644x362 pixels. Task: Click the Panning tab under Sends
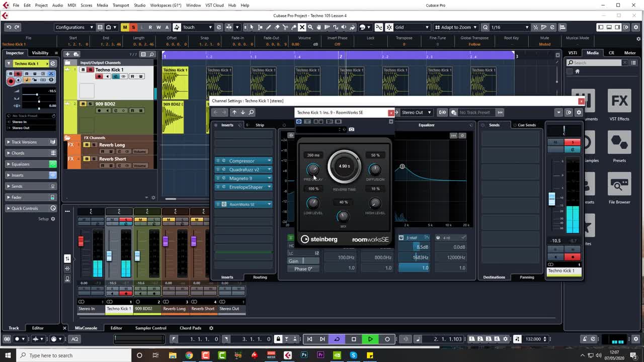527,277
